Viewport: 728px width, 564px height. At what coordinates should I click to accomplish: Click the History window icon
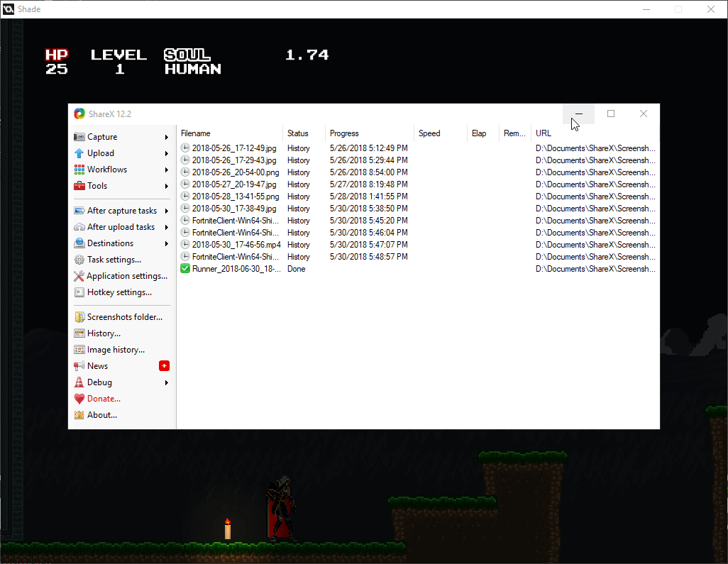(79, 333)
